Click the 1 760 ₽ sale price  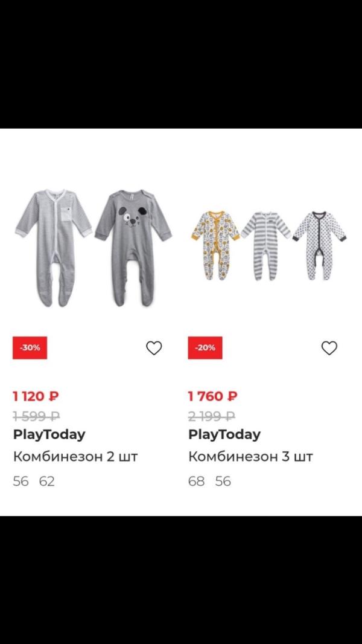click(x=212, y=396)
